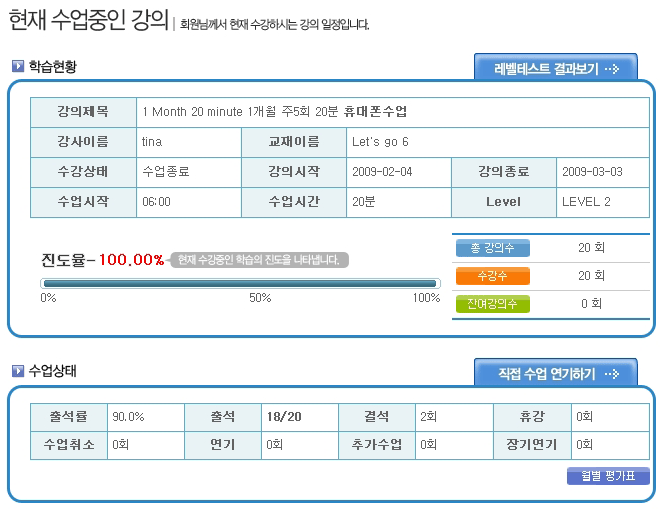Image resolution: width=662 pixels, height=516 pixels.
Task: Click the end date 2009-03-03
Action: coord(592,172)
